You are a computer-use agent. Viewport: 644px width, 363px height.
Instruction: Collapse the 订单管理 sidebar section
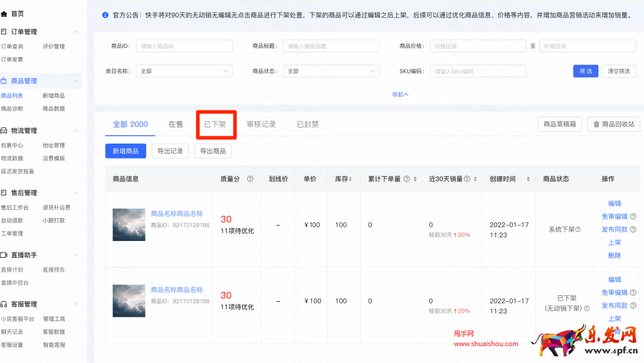click(76, 32)
